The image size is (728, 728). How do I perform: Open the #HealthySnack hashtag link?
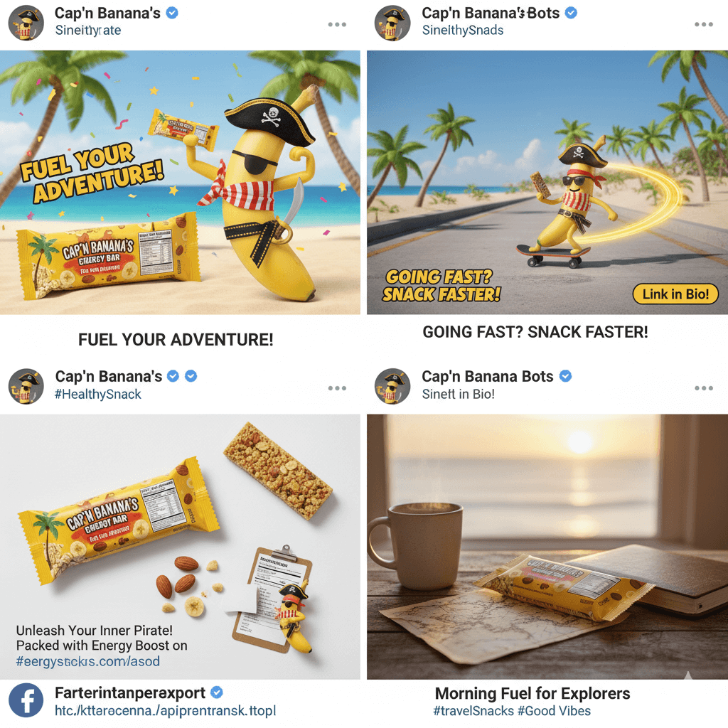[97, 394]
